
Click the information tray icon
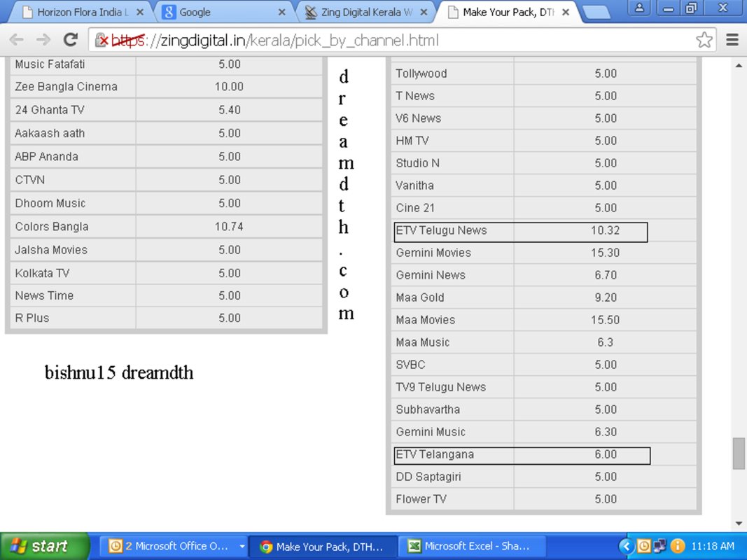click(677, 546)
